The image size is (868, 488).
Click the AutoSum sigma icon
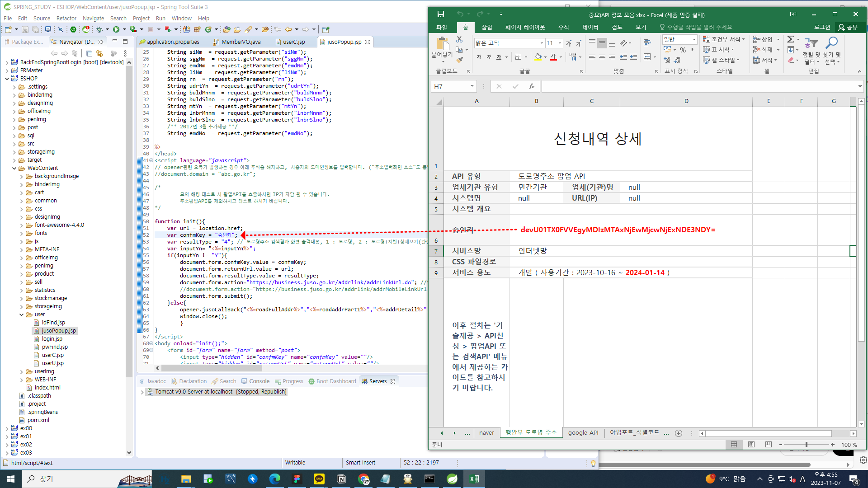point(790,39)
